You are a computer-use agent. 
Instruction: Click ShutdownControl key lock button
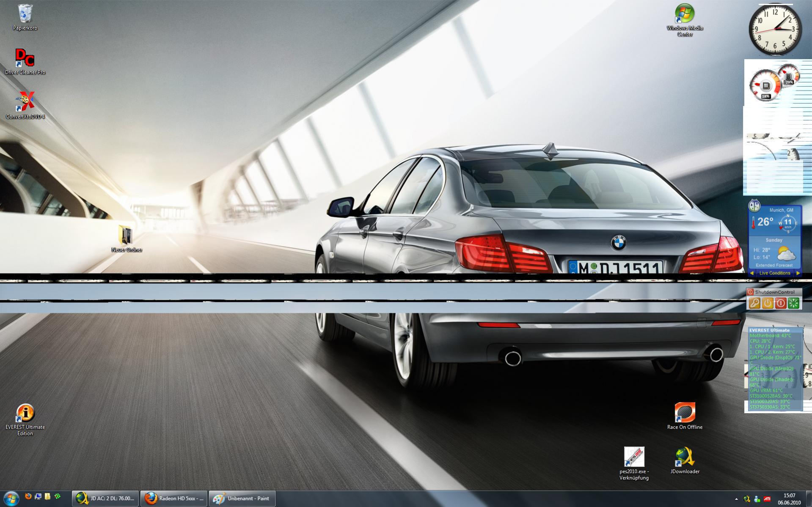[754, 303]
